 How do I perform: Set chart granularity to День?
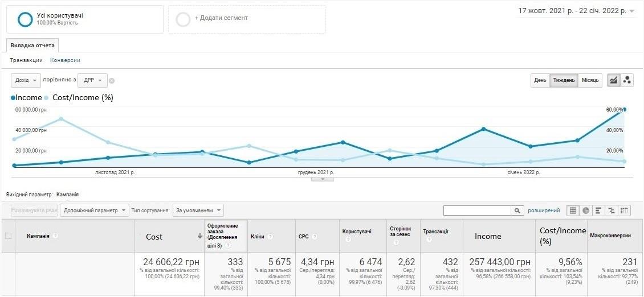coord(540,80)
